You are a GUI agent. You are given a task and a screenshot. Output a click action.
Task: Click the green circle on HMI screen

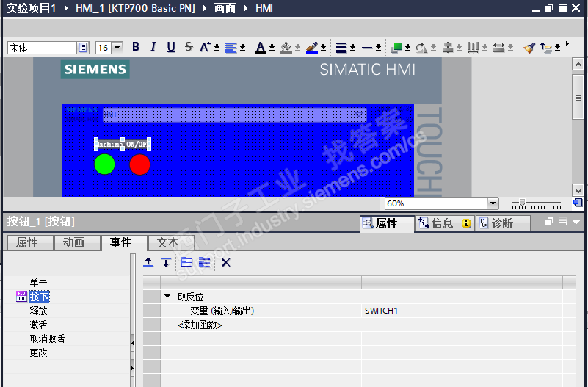pyautogui.click(x=104, y=164)
